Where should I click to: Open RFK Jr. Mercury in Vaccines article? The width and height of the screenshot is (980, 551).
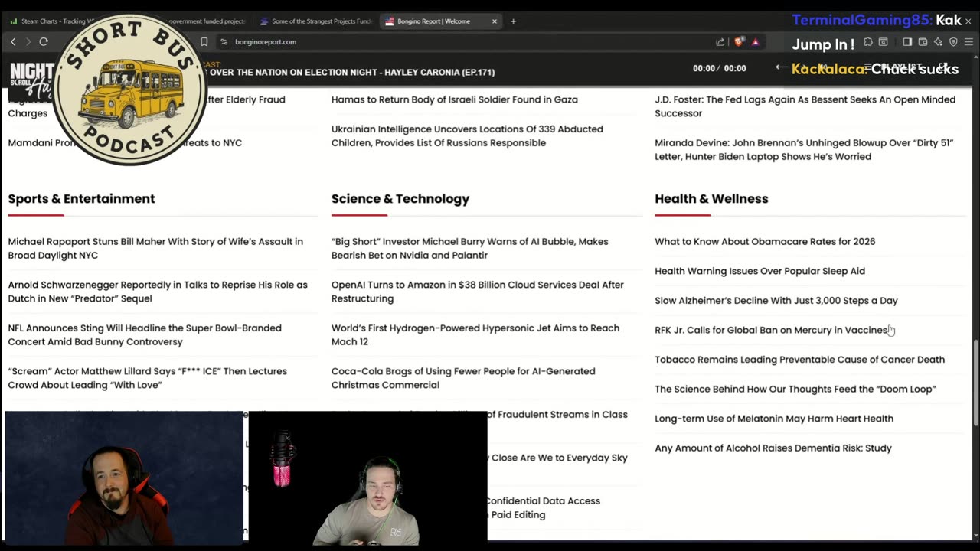coord(771,331)
